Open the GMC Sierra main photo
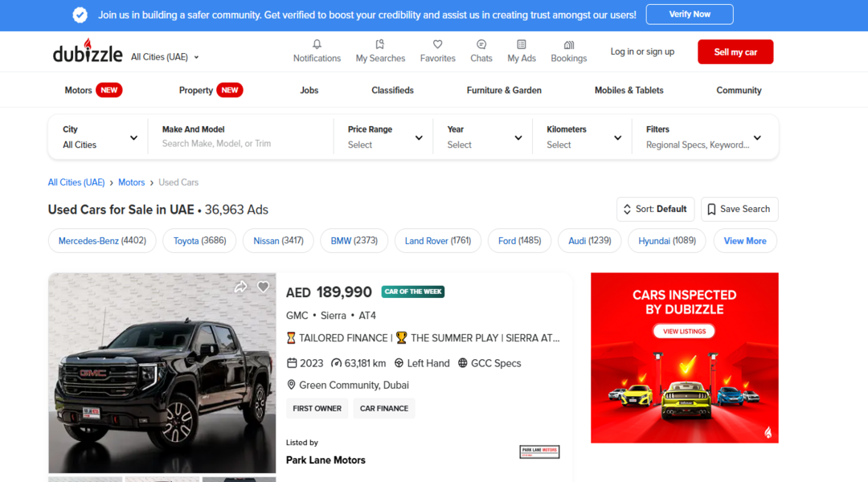The image size is (868, 482). coord(162,373)
